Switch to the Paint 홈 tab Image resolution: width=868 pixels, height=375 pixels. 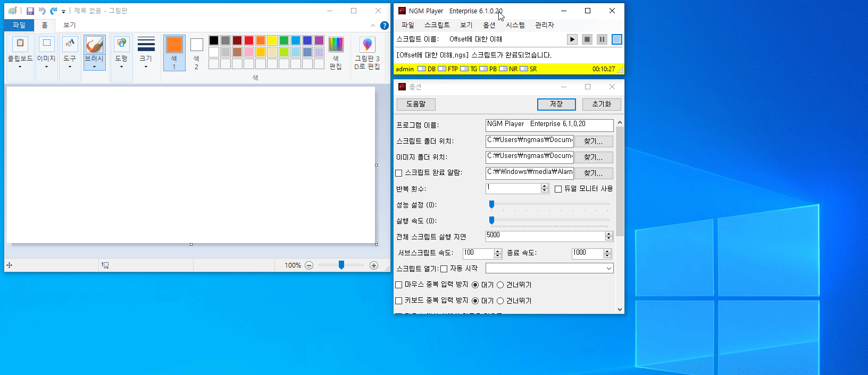45,26
